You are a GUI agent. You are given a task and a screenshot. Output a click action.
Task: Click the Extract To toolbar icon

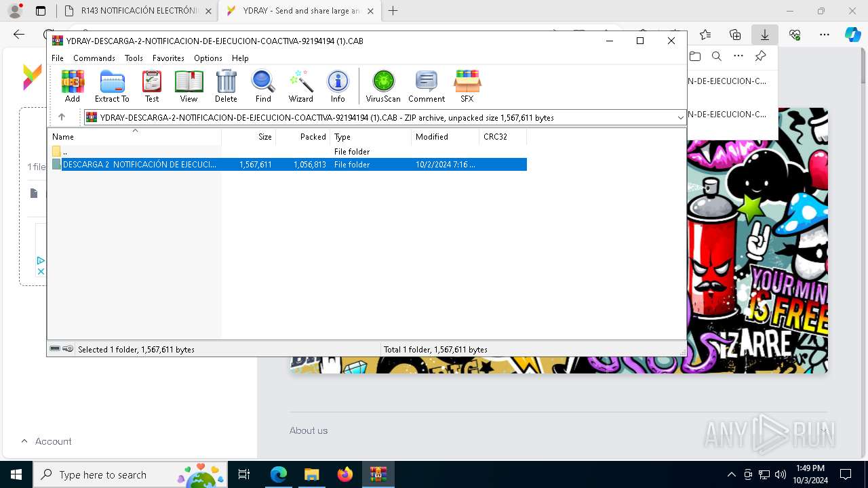(112, 86)
